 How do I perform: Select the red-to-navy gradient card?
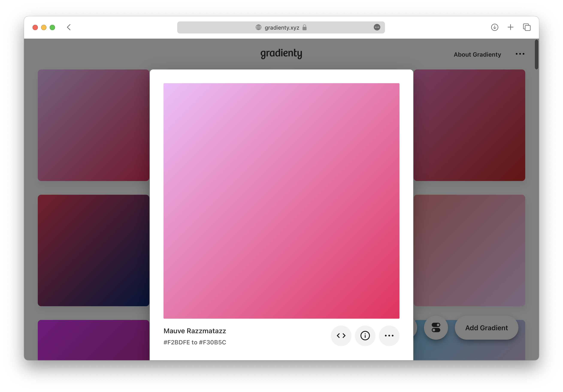click(93, 250)
